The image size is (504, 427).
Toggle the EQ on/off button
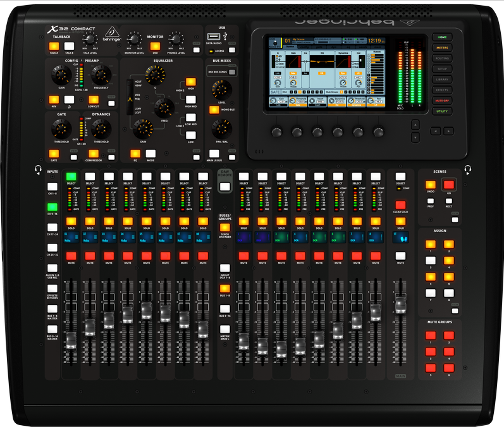click(x=135, y=154)
